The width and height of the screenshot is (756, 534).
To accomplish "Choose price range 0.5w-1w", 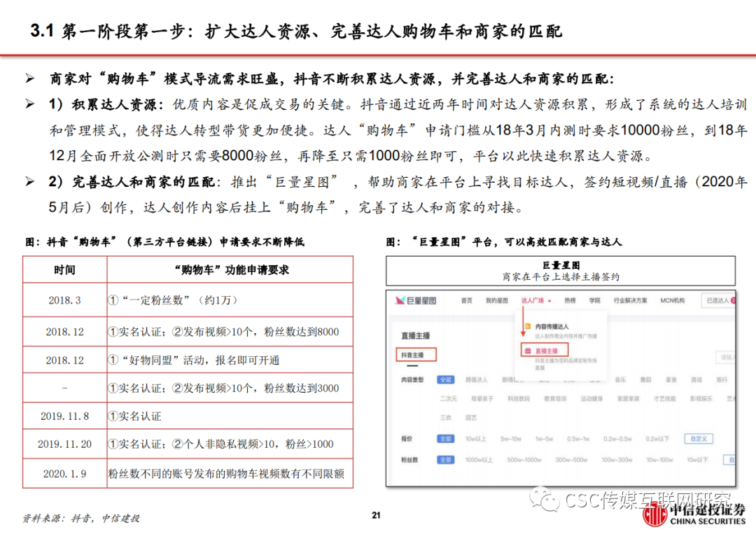I will [x=578, y=439].
